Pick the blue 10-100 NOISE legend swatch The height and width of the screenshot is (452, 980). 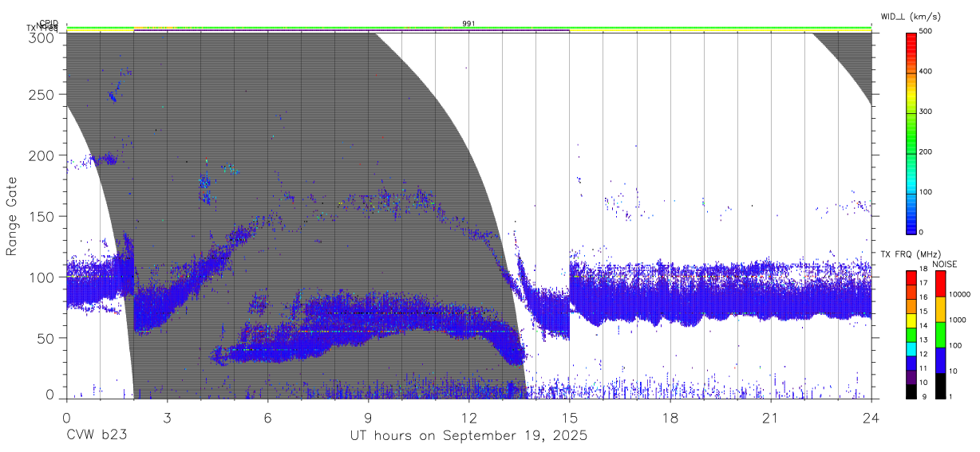[x=940, y=360]
